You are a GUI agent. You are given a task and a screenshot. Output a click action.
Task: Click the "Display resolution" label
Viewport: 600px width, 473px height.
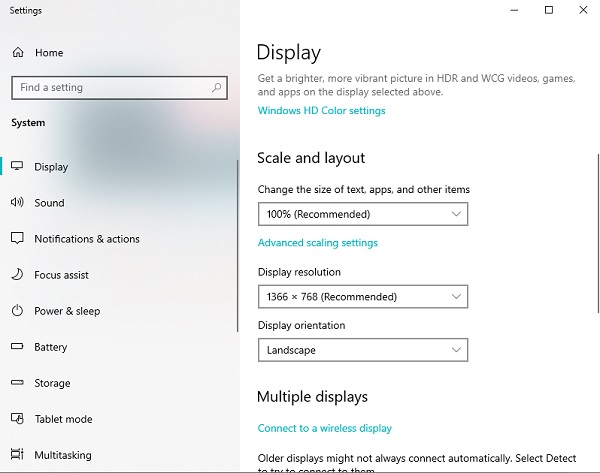point(299,272)
